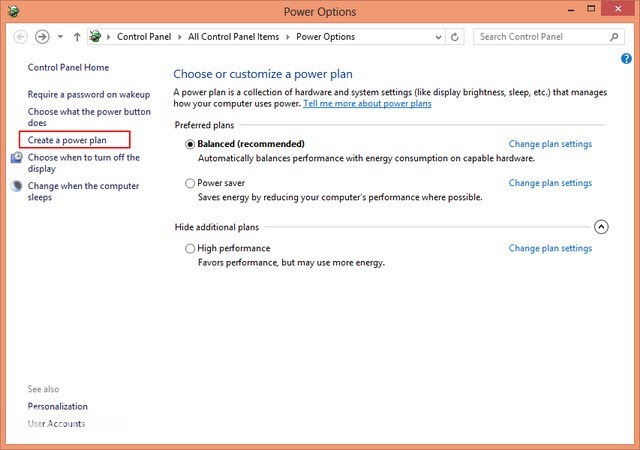Screen dimensions: 640x450
Task: Open Personalization under See also
Action: pos(58,407)
